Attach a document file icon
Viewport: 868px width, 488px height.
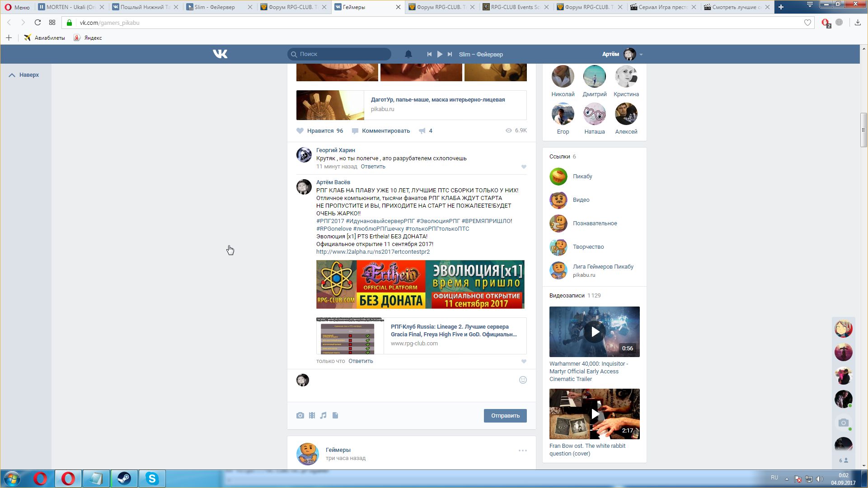tap(335, 415)
